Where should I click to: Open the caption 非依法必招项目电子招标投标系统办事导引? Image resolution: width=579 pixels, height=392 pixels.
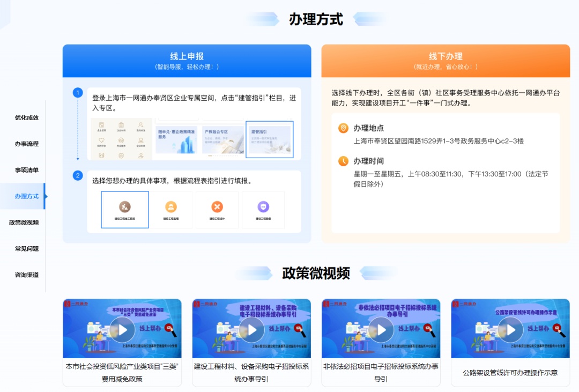coord(381,372)
